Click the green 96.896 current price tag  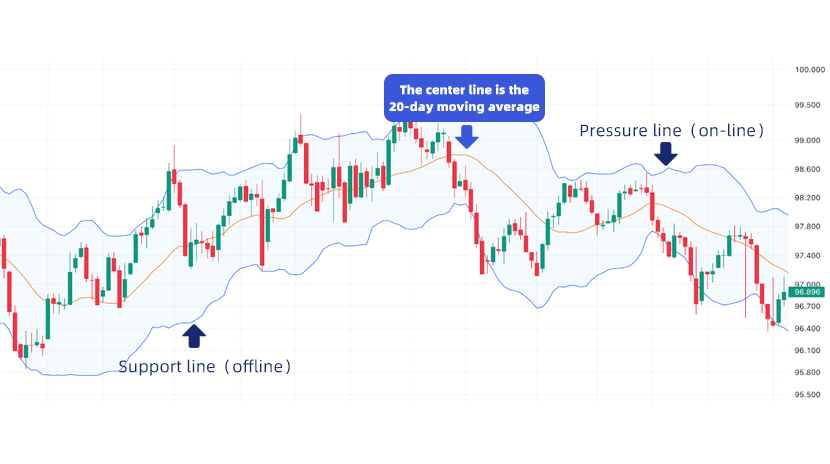click(x=807, y=292)
